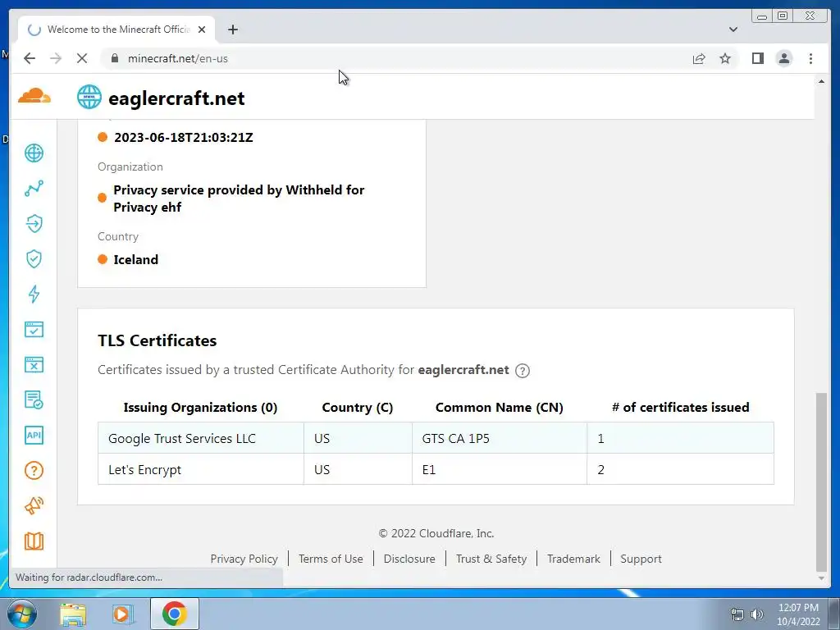Viewport: 840px width, 630px height.
Task: Click the scrollbar up arrow
Action: click(x=821, y=81)
